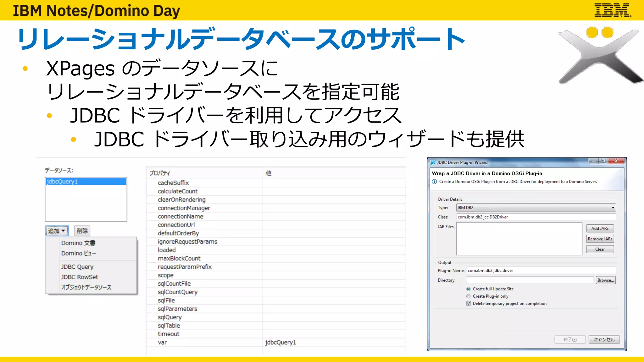Select the connectionUrl property row

[276, 225]
